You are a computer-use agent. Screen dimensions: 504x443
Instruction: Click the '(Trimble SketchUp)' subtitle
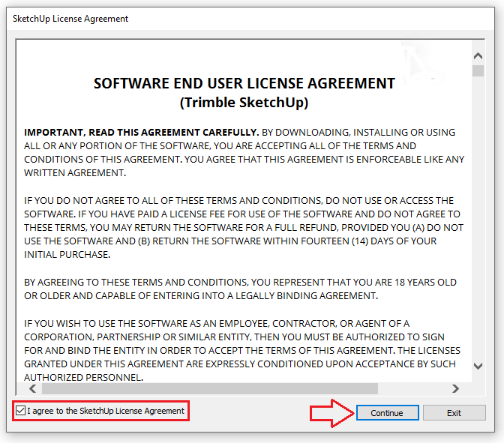[244, 103]
